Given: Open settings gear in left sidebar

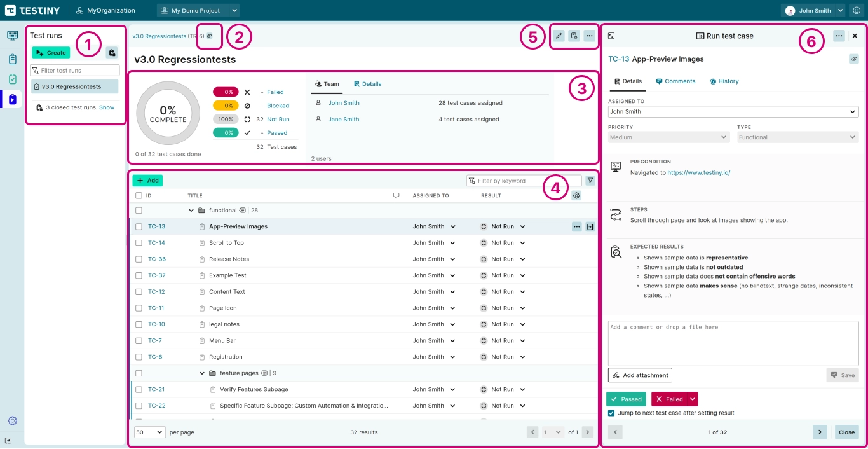Looking at the screenshot, I should [12, 420].
